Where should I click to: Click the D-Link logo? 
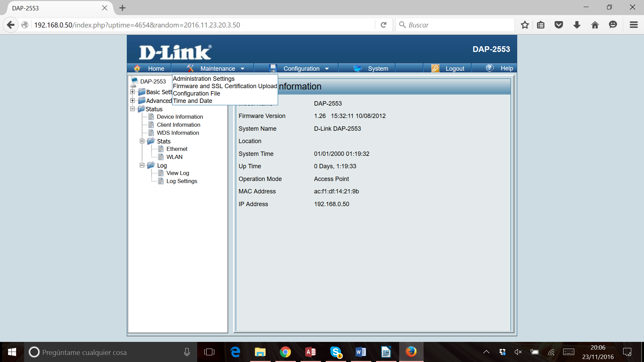(175, 52)
